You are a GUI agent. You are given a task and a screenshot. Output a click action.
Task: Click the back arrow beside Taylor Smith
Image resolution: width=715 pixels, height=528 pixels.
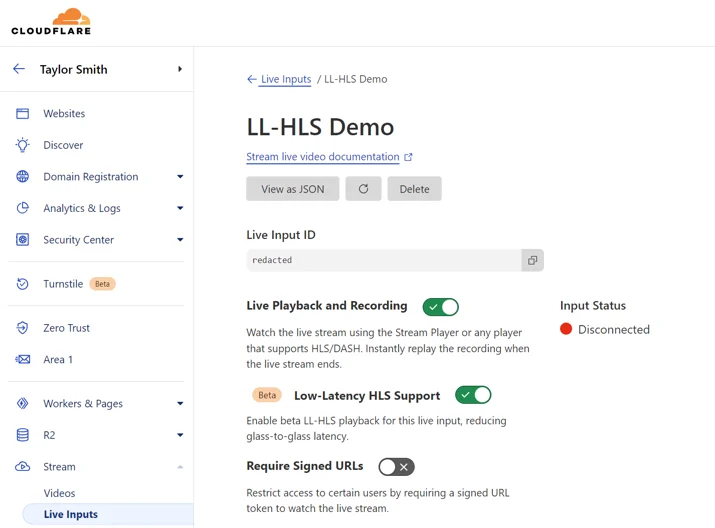pos(19,69)
